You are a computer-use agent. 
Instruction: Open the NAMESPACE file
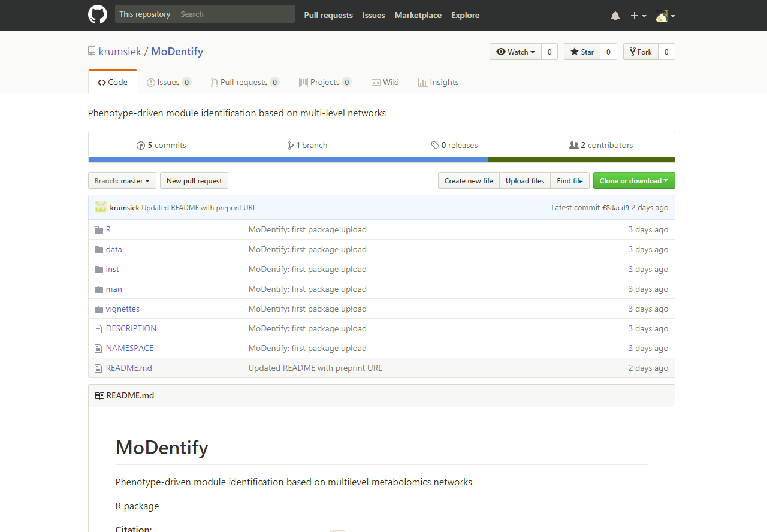point(129,348)
